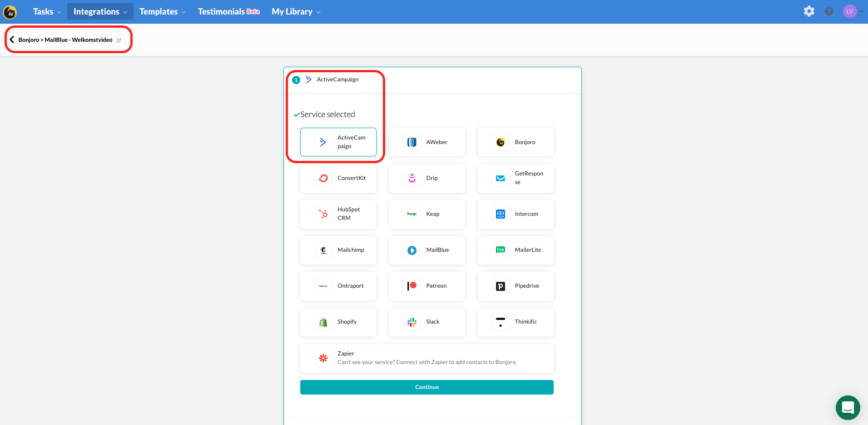Viewport: 868px width, 425px height.
Task: Select the Thinkific service card
Action: pyautogui.click(x=516, y=321)
